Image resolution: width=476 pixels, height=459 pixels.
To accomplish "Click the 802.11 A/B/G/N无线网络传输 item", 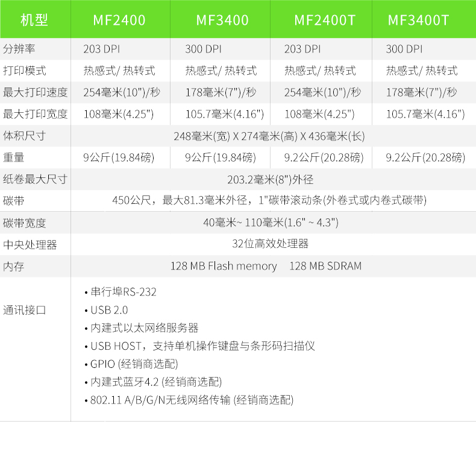I will click(189, 400).
